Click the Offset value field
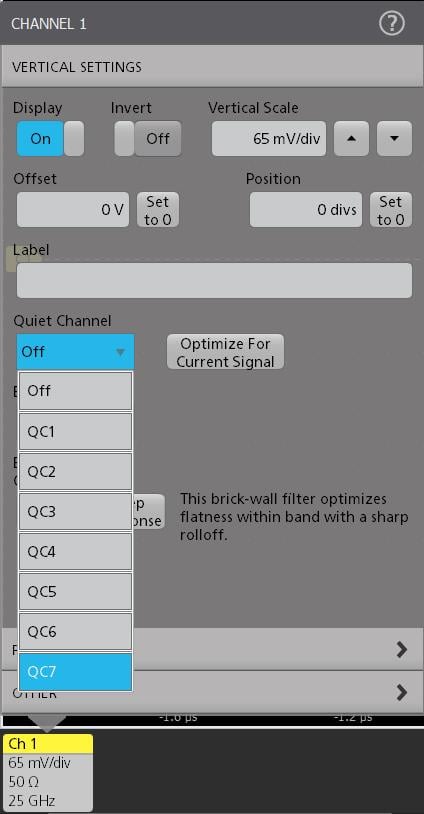This screenshot has height=814, width=424. (73, 210)
